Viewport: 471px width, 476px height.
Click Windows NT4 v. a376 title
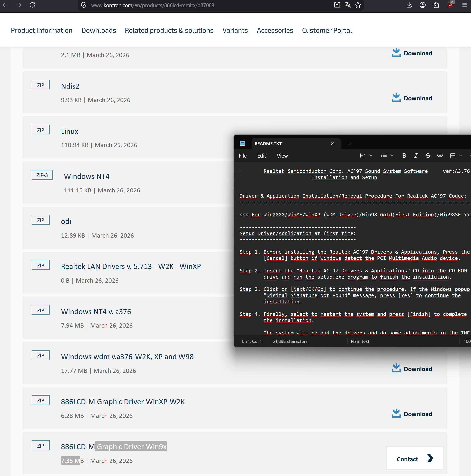[96, 312]
